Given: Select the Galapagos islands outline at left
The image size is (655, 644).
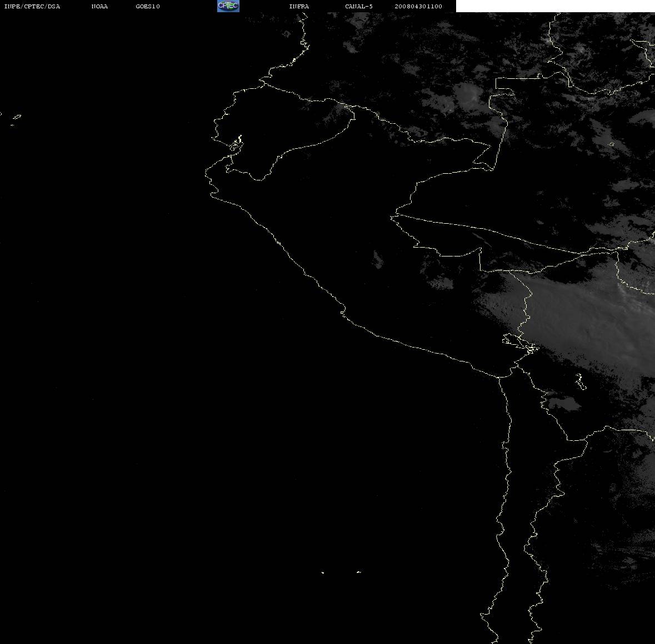Looking at the screenshot, I should pos(16,120).
